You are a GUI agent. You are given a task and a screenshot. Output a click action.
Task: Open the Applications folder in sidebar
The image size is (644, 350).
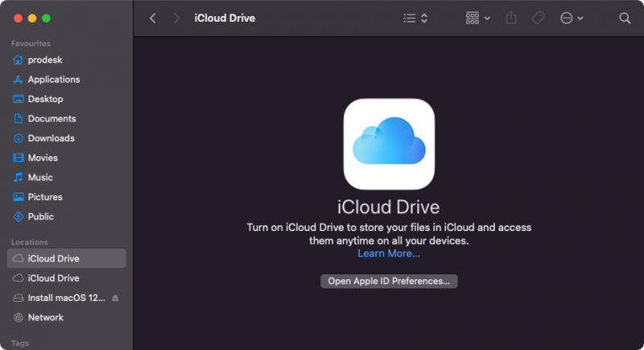[53, 80]
